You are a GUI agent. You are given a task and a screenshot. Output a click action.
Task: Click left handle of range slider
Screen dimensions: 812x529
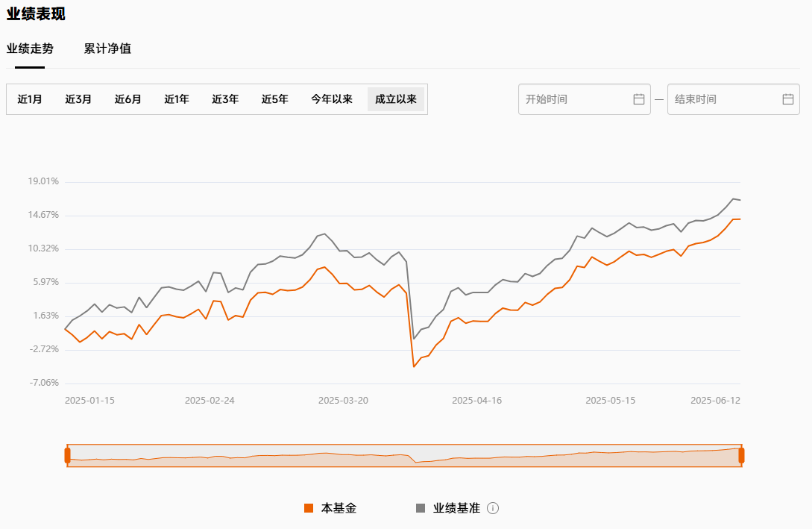coord(67,455)
